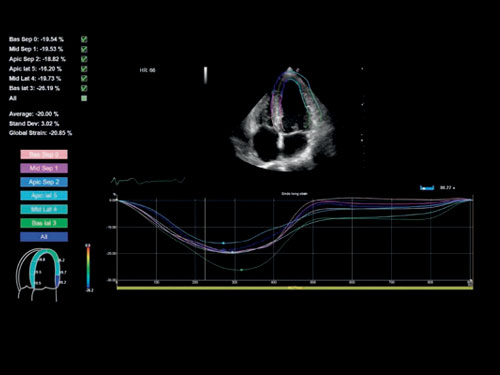
Task: Select the teal Mid Lat 4 button
Action: point(44,209)
